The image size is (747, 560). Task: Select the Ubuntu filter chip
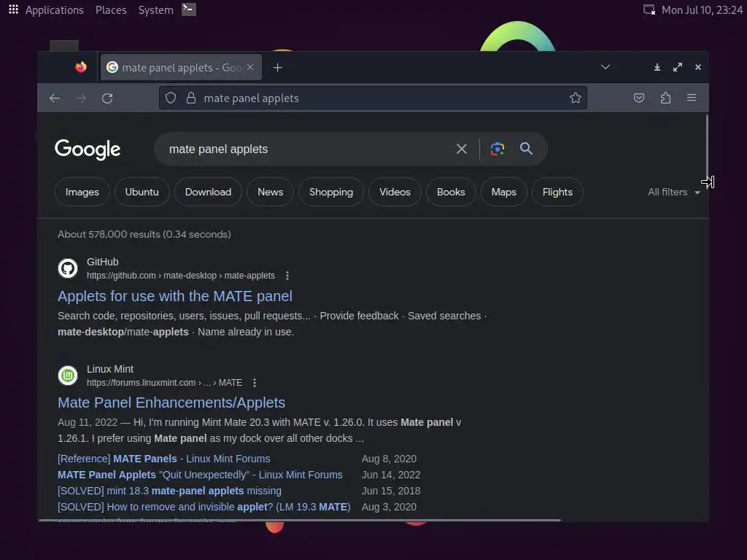[142, 192]
